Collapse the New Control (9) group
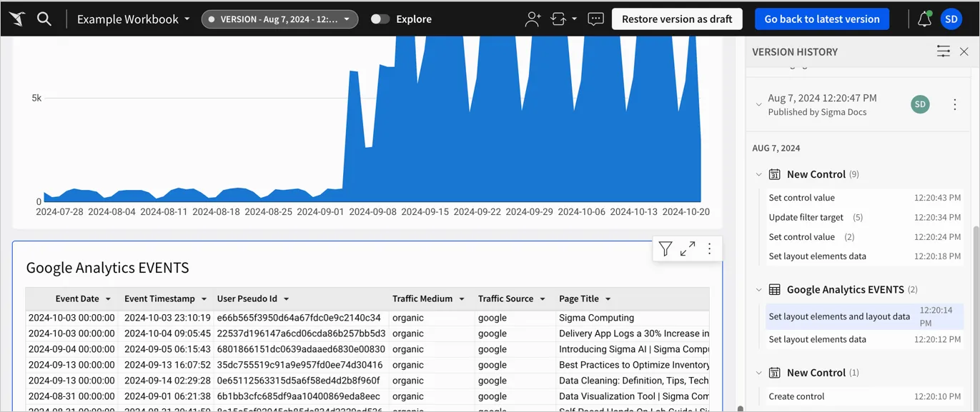Viewport: 980px width, 412px height. click(x=759, y=174)
